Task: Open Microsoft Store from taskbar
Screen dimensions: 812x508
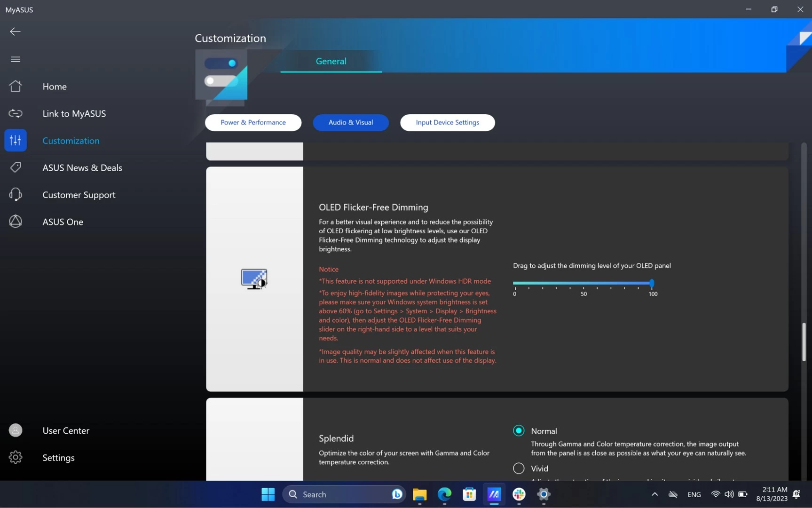Action: tap(469, 494)
